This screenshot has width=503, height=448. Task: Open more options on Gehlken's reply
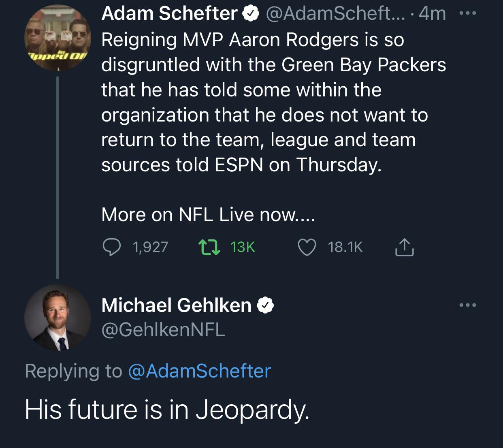pyautogui.click(x=468, y=305)
